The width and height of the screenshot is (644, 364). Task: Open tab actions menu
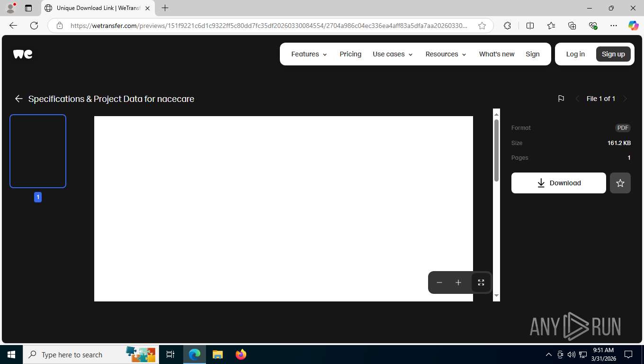point(28,8)
